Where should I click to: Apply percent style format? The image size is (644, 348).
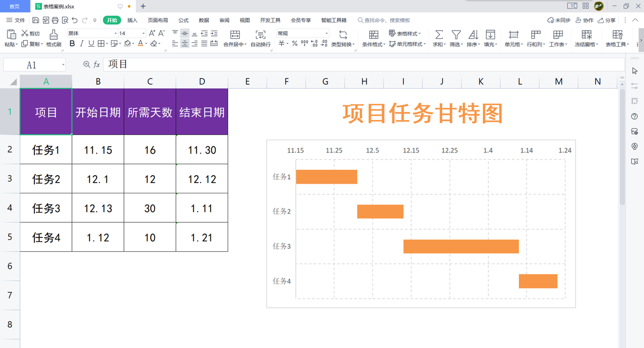tap(295, 44)
